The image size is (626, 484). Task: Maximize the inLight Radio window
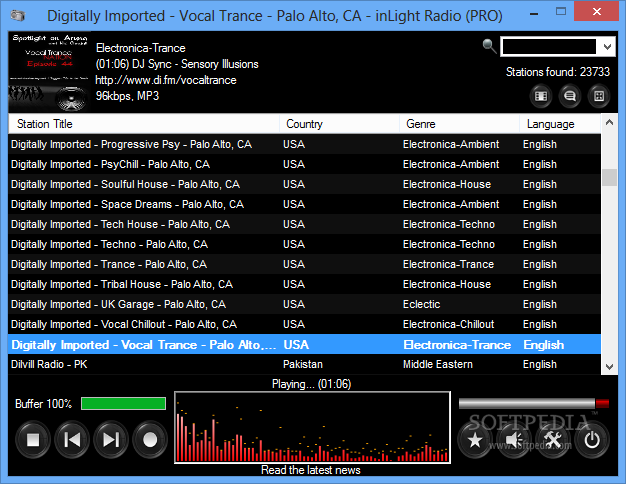tap(561, 12)
